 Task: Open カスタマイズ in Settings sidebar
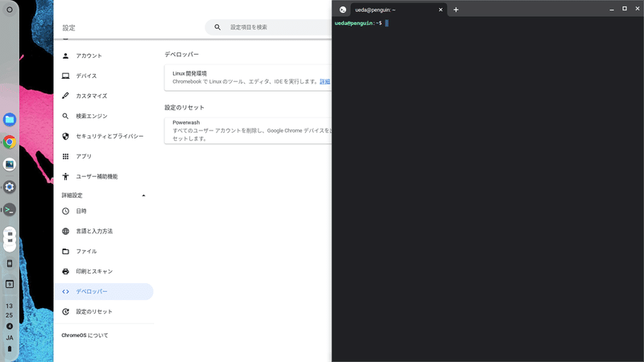91,96
